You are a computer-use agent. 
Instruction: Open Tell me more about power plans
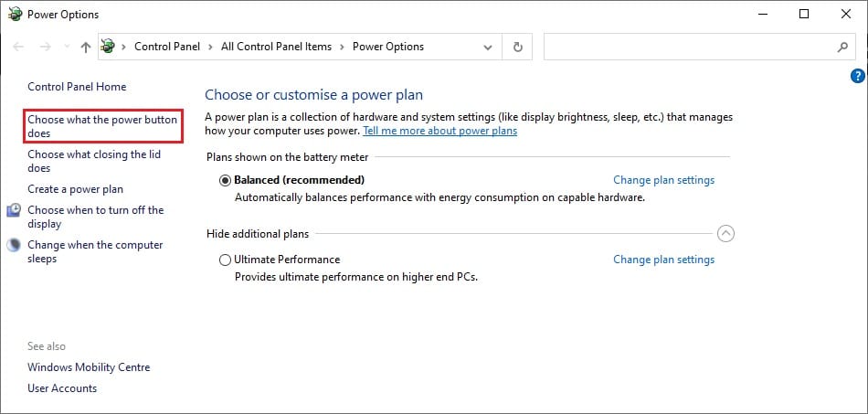[439, 131]
